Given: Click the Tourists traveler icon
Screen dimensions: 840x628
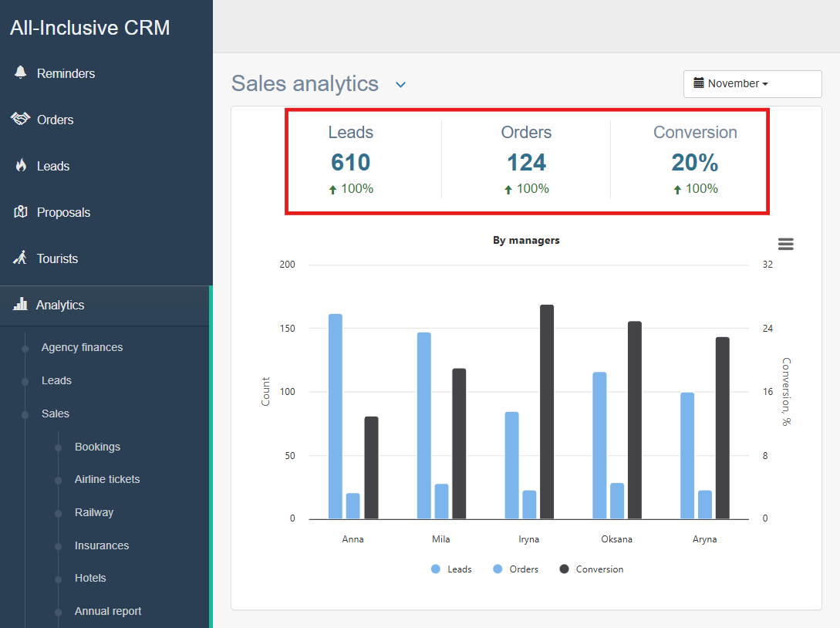Looking at the screenshot, I should pos(21,258).
